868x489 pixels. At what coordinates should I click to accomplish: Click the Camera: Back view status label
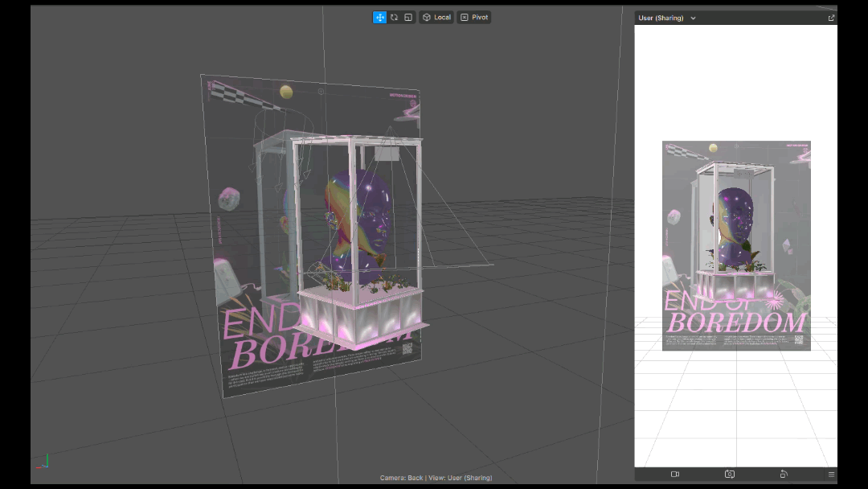pyautogui.click(x=436, y=479)
